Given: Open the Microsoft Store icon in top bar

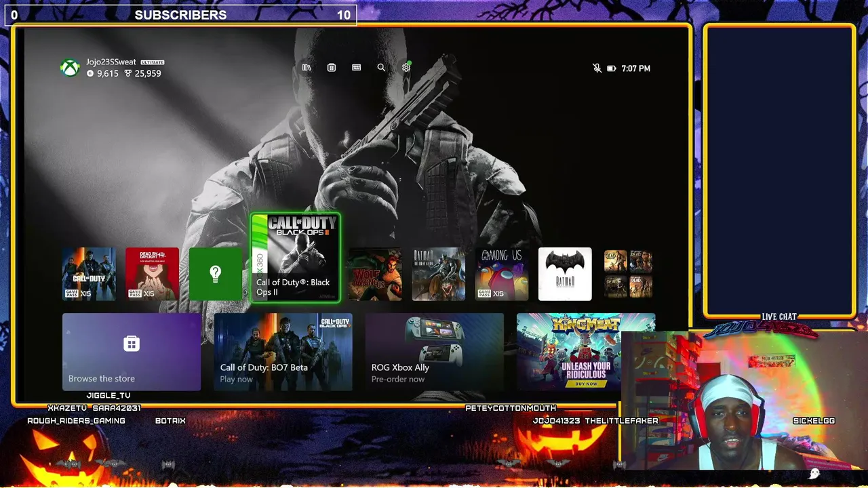Looking at the screenshot, I should pyautogui.click(x=332, y=68).
